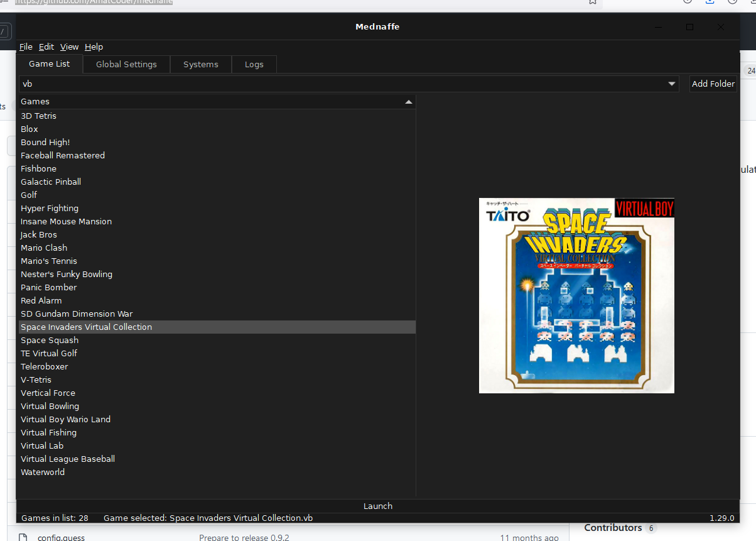This screenshot has height=541, width=756.
Task: Select Waterworld in the game list
Action: [x=217, y=472]
